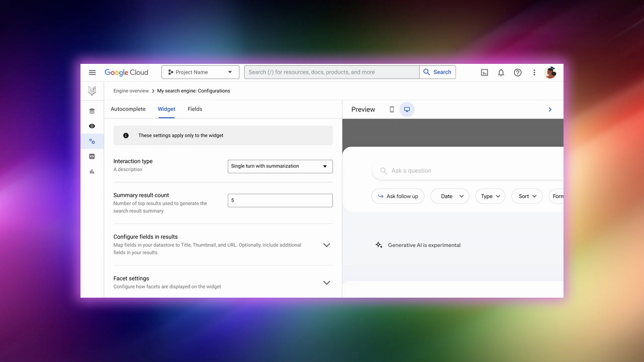Open the hamburger navigation menu
The width and height of the screenshot is (644, 362).
click(x=92, y=72)
